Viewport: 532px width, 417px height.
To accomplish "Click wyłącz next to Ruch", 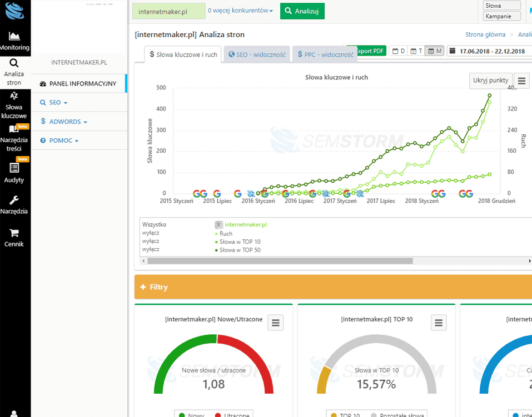I will [x=151, y=233].
